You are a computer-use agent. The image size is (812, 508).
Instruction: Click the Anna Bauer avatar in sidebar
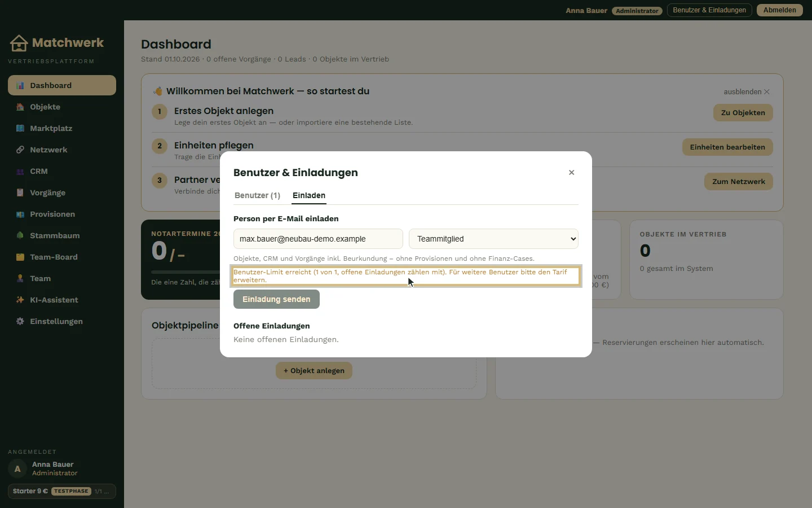coord(17,468)
